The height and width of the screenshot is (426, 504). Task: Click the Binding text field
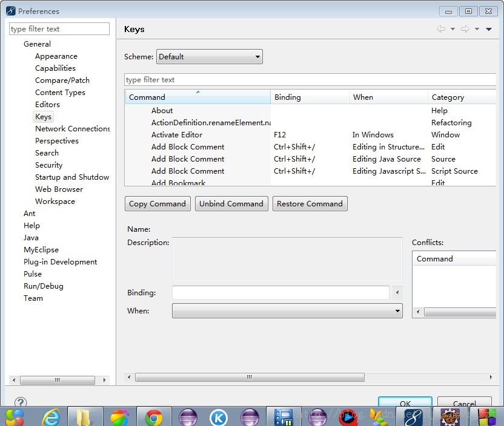click(x=280, y=293)
